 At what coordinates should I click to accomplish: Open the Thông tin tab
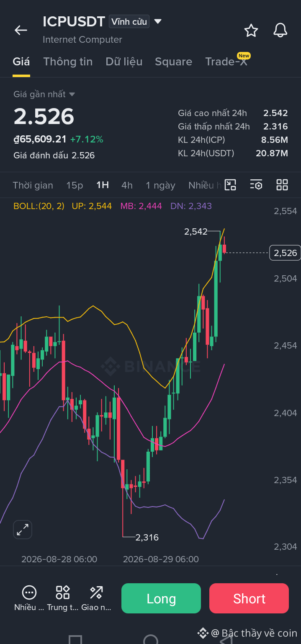(x=68, y=62)
